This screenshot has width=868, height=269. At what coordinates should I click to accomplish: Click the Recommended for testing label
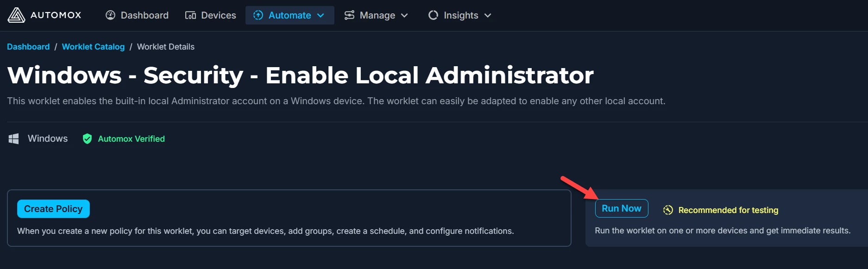(728, 210)
